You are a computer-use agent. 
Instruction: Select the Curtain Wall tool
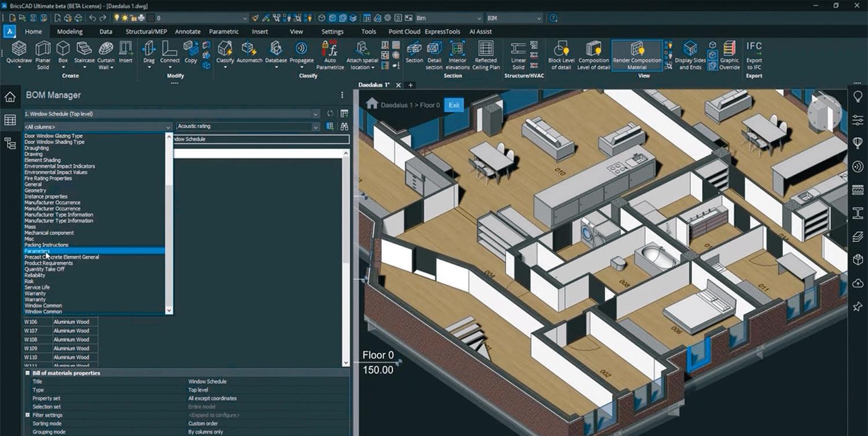coord(106,55)
